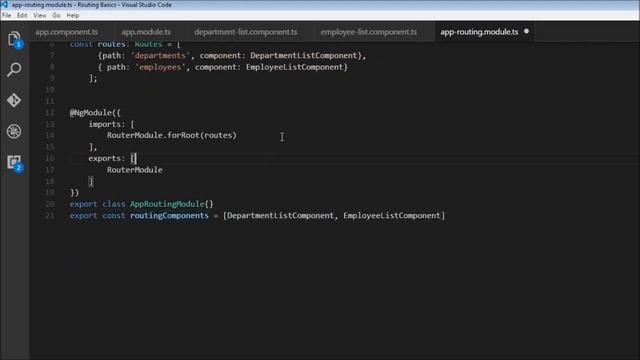Click the 'employees' path string

(x=160, y=67)
